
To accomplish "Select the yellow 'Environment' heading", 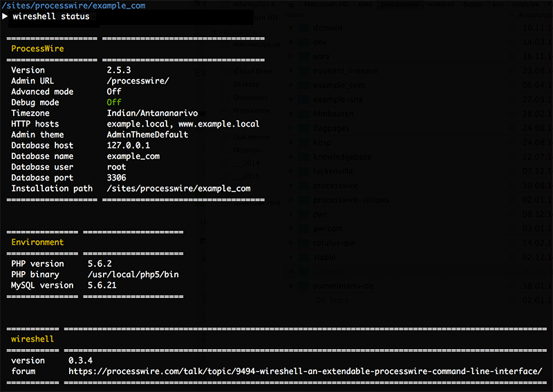I will click(x=37, y=242).
